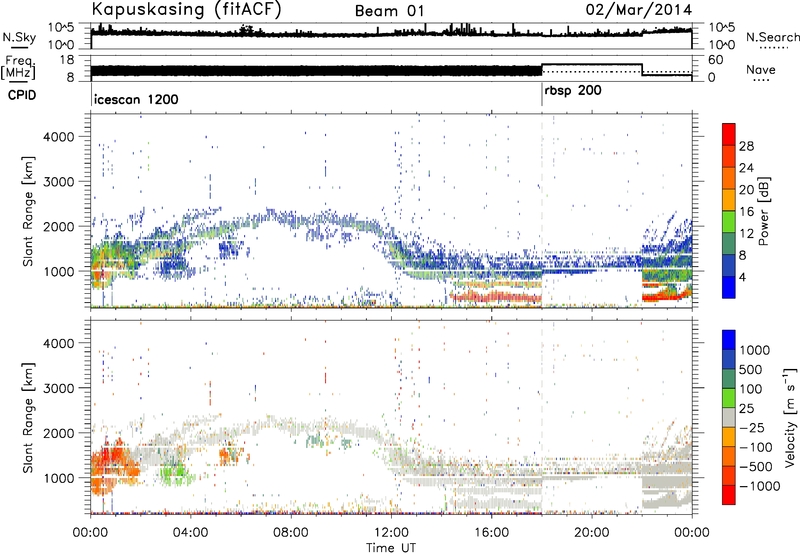Click the Kapuskasing (fitACF) title

(x=186, y=10)
